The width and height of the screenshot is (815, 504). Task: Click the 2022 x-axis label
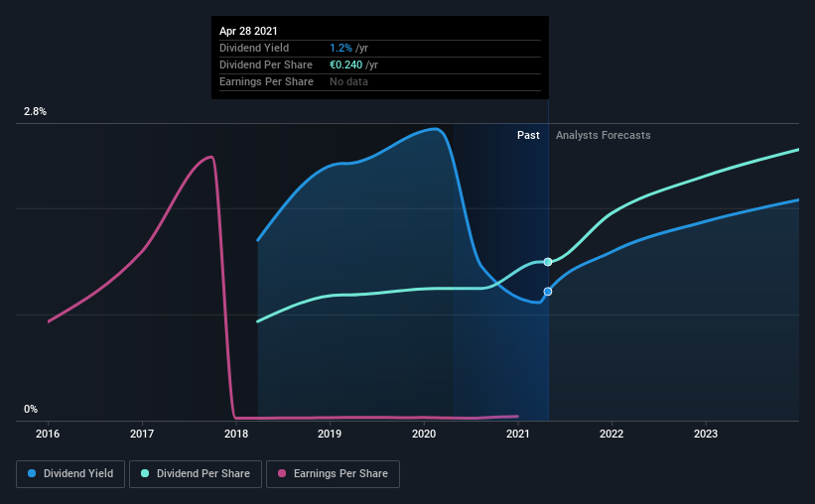(611, 434)
